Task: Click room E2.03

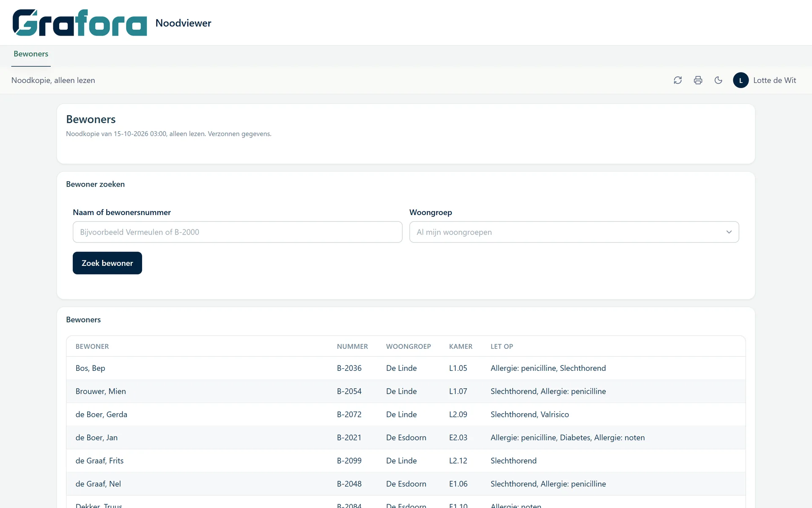Action: click(x=458, y=438)
